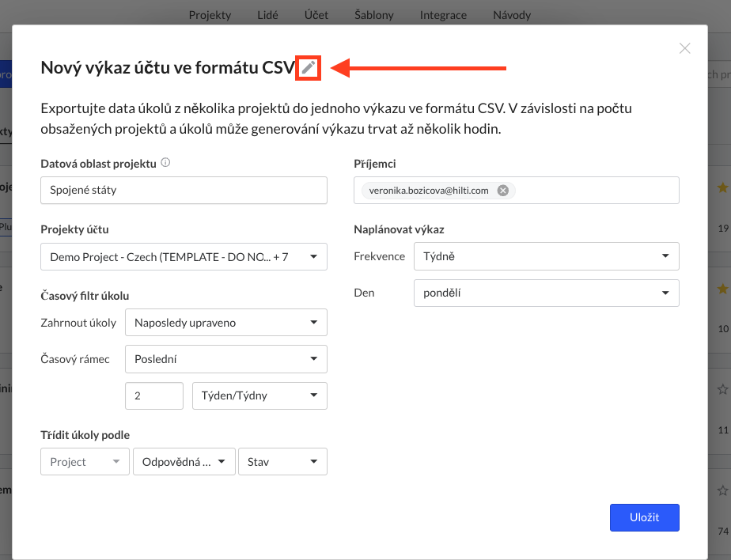Viewport: 731px width, 560px height.
Task: Open Zahrnout úkoly dropdown Naposledy upraveno
Action: click(x=226, y=323)
